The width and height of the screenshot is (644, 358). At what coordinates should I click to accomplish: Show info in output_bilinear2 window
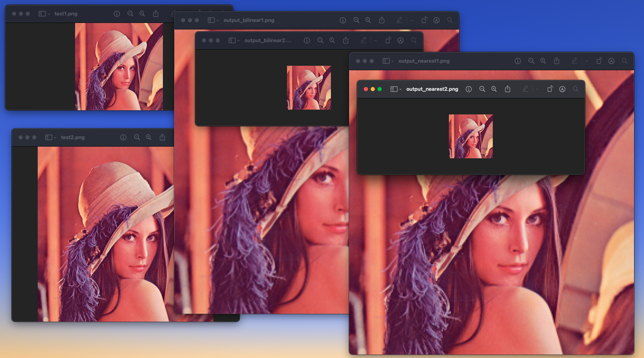coord(307,40)
